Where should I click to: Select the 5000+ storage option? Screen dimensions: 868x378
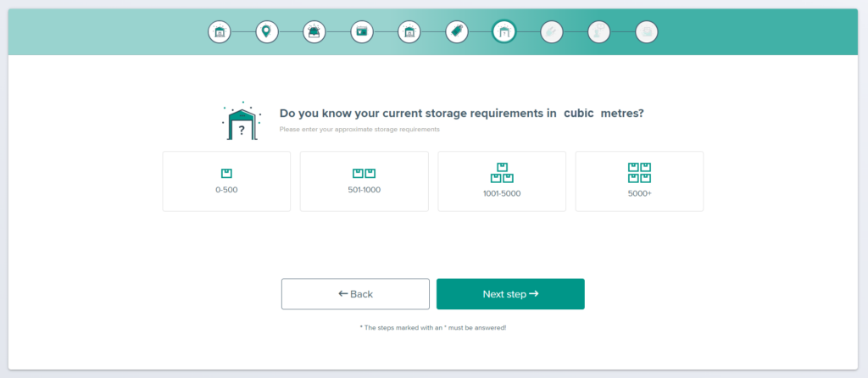coord(639,181)
